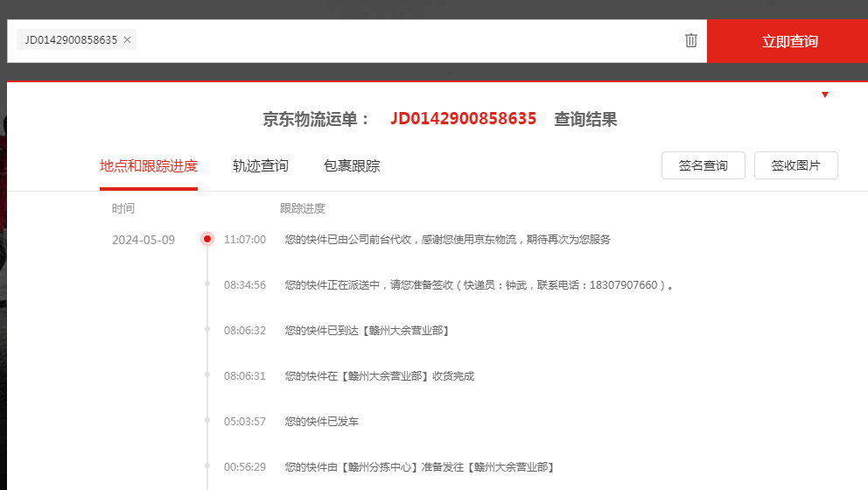868x490 pixels.
Task: Click the 08:06:32 arrival at 赣州大余营业部 entry
Action: point(367,330)
